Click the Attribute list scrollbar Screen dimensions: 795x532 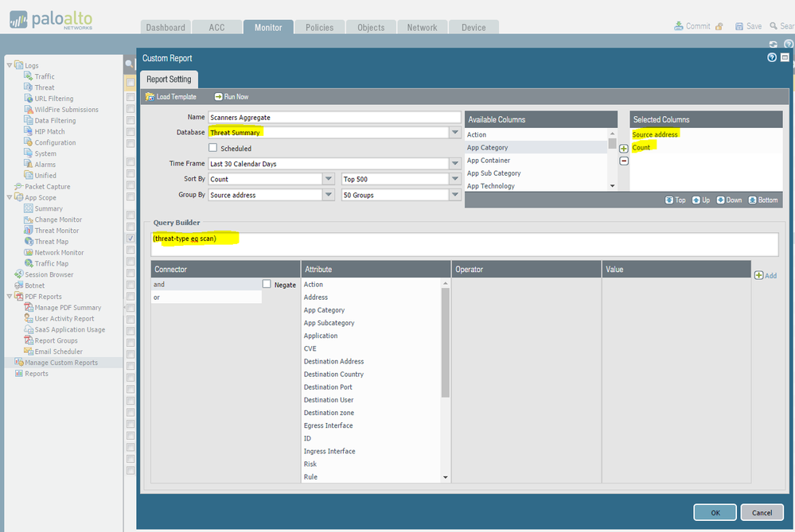446,358
